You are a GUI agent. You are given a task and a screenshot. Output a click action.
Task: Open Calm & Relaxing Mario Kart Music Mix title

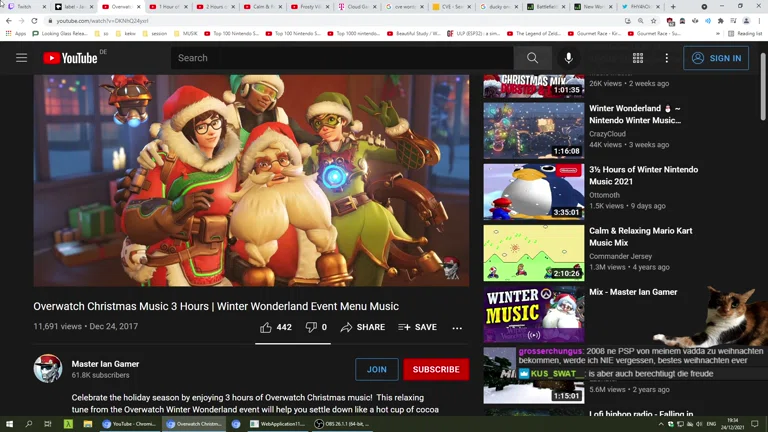click(x=641, y=237)
